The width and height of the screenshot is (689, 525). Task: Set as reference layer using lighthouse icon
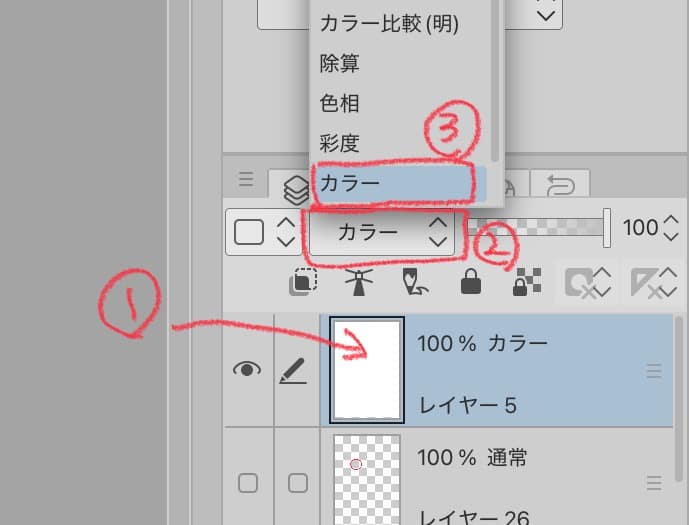357,283
